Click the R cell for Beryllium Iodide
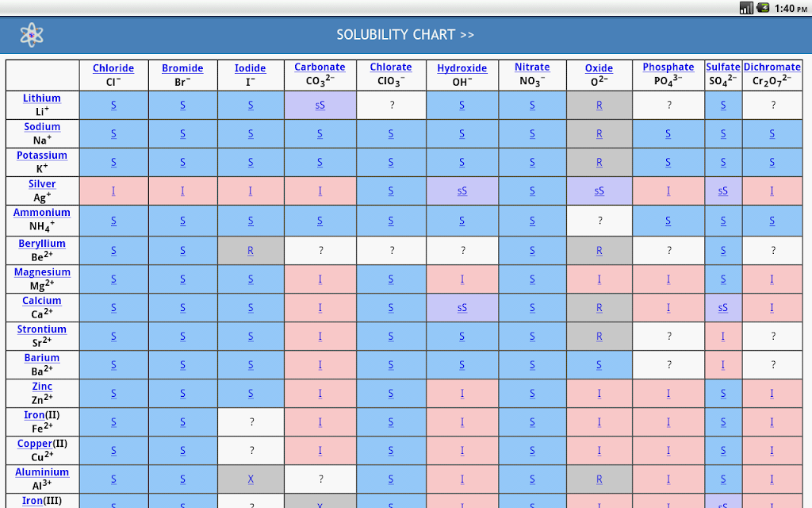 point(251,250)
